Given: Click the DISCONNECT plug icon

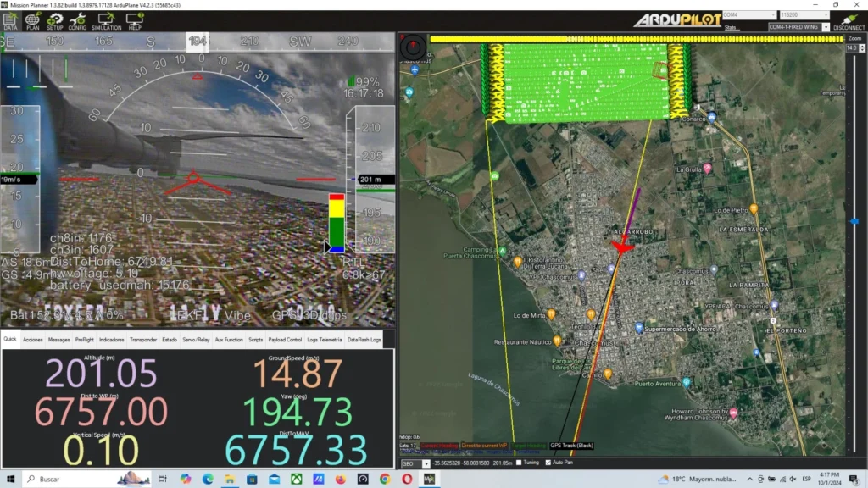Looking at the screenshot, I should click(849, 21).
